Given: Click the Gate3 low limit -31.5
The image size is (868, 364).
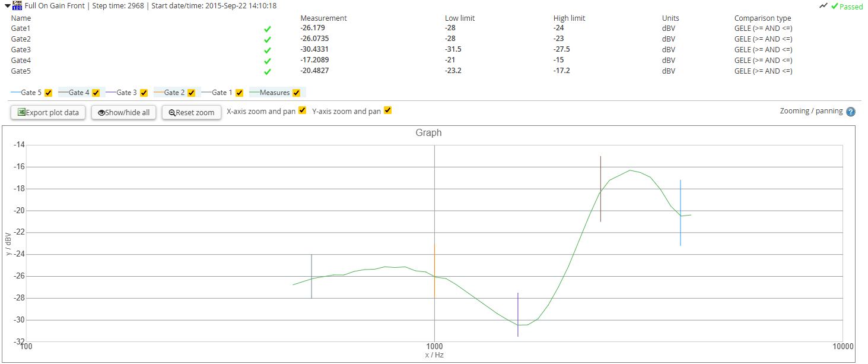Looking at the screenshot, I should coord(453,49).
